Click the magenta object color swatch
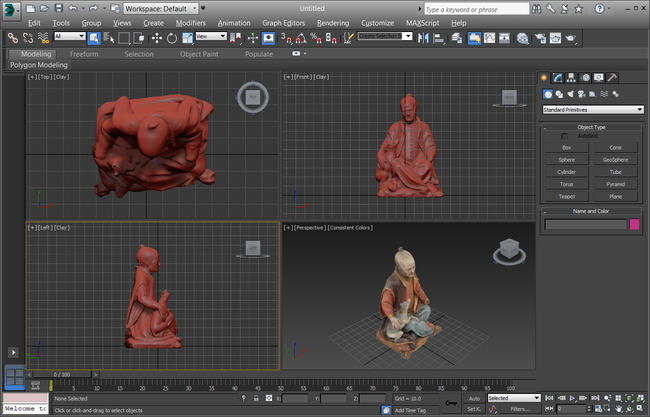This screenshot has height=417, width=650. pyautogui.click(x=634, y=224)
